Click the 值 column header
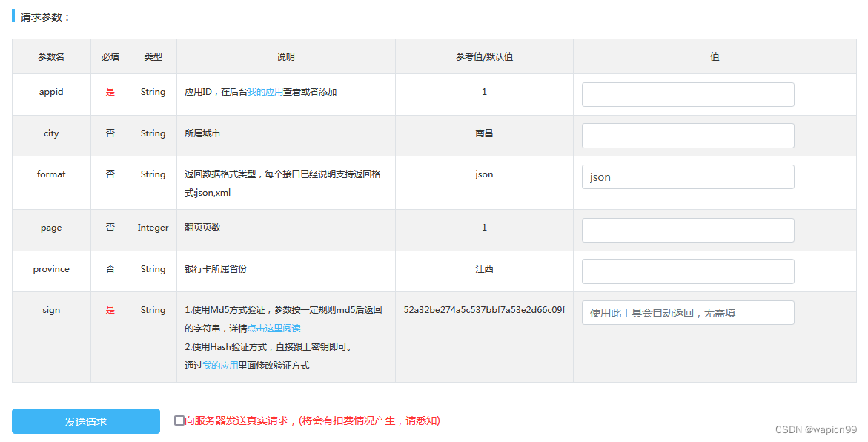The height and width of the screenshot is (442, 868). [715, 56]
